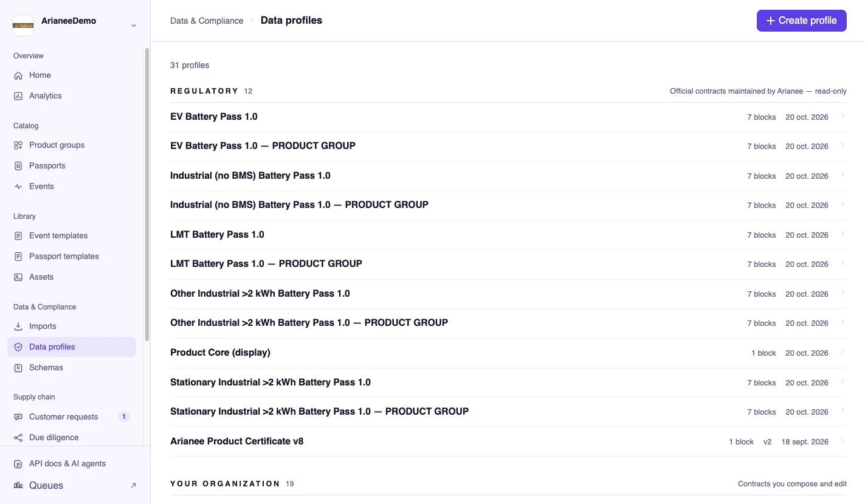Click the Passports icon
Screen dimensions: 865x504
click(x=18, y=166)
